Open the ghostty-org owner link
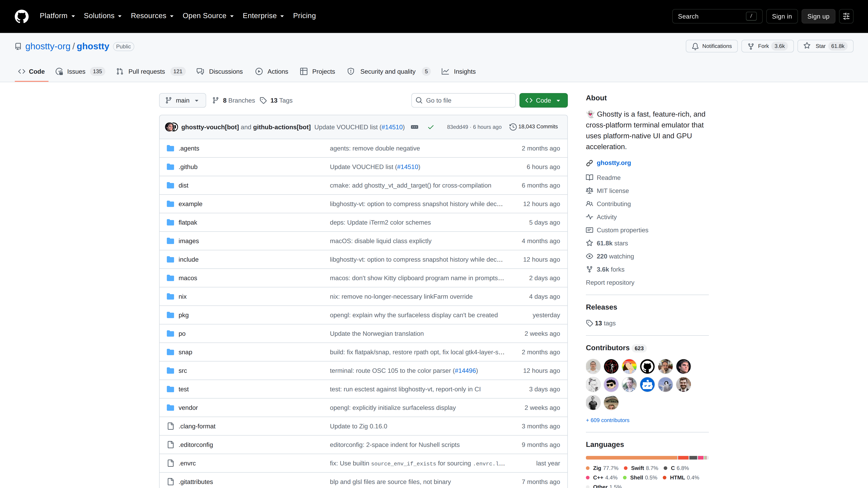The height and width of the screenshot is (488, 868). point(48,46)
